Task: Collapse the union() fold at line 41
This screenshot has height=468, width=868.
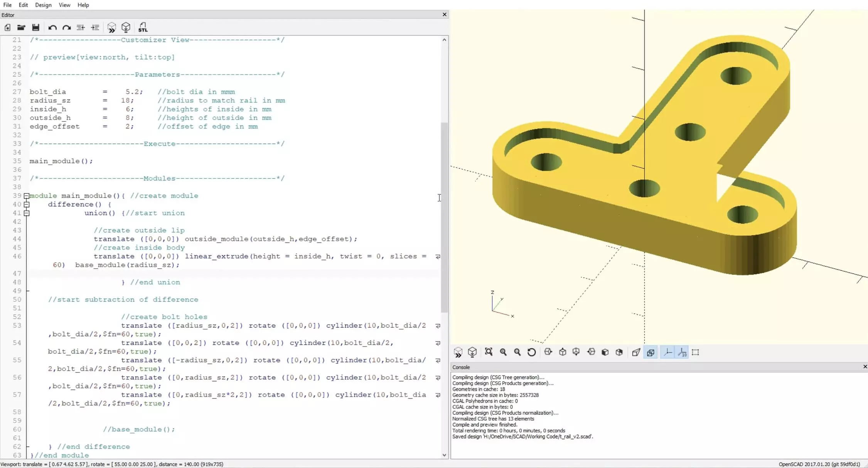Action: [x=27, y=213]
